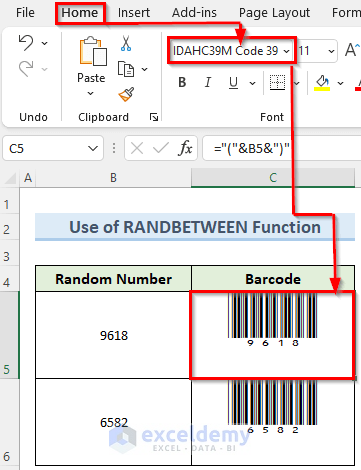This screenshot has height=470, width=361.
Task: Click the Enter formula checkmark icon
Action: [x=161, y=148]
